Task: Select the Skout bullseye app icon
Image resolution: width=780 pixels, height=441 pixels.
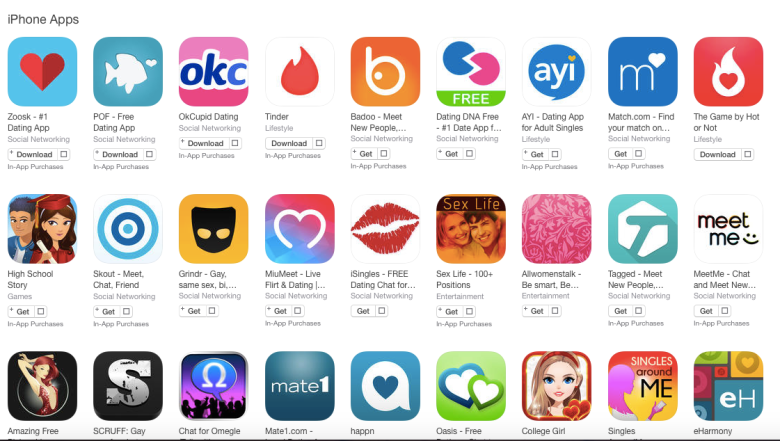Action: click(128, 229)
